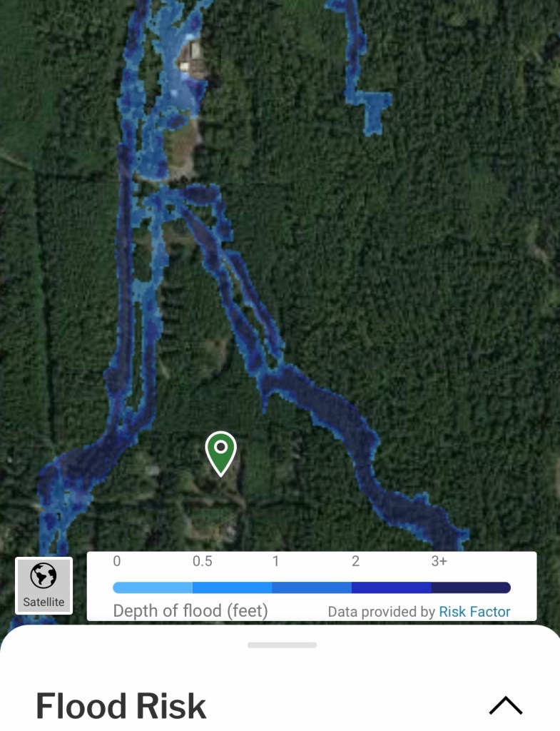Image resolution: width=560 pixels, height=731 pixels.
Task: Tap the bottom sheet grab handle
Action: click(x=282, y=645)
